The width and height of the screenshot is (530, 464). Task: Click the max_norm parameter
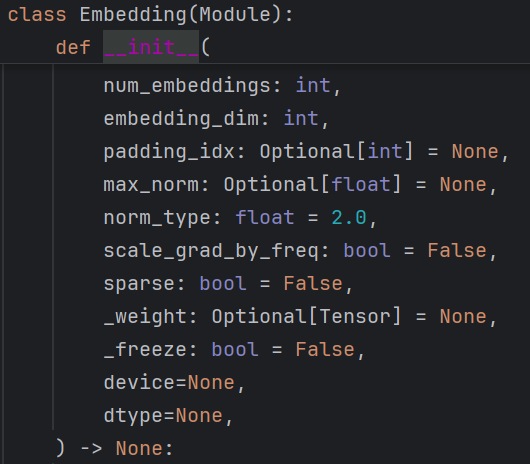151,185
